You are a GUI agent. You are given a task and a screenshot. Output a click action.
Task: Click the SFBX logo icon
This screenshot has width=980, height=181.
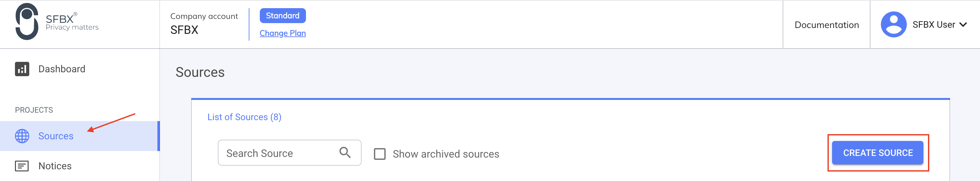coord(27,21)
